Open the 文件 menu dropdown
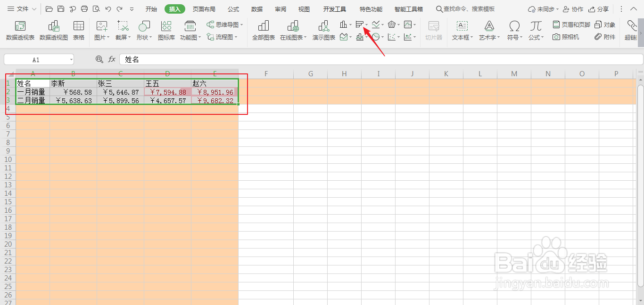Screen dimensions: 644x305 click(22, 9)
